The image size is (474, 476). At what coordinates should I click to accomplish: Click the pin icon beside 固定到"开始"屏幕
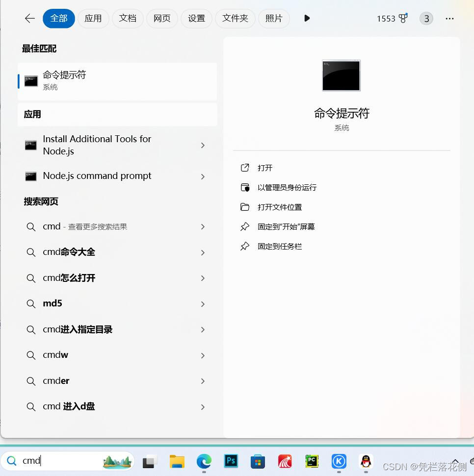245,226
